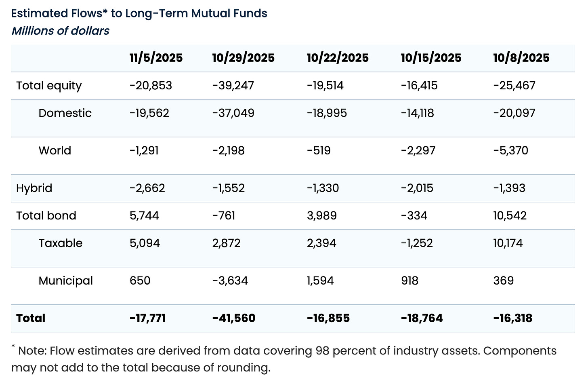Image resolution: width=588 pixels, height=384 pixels.
Task: Click the Municipal value -3,634
Action: point(230,281)
